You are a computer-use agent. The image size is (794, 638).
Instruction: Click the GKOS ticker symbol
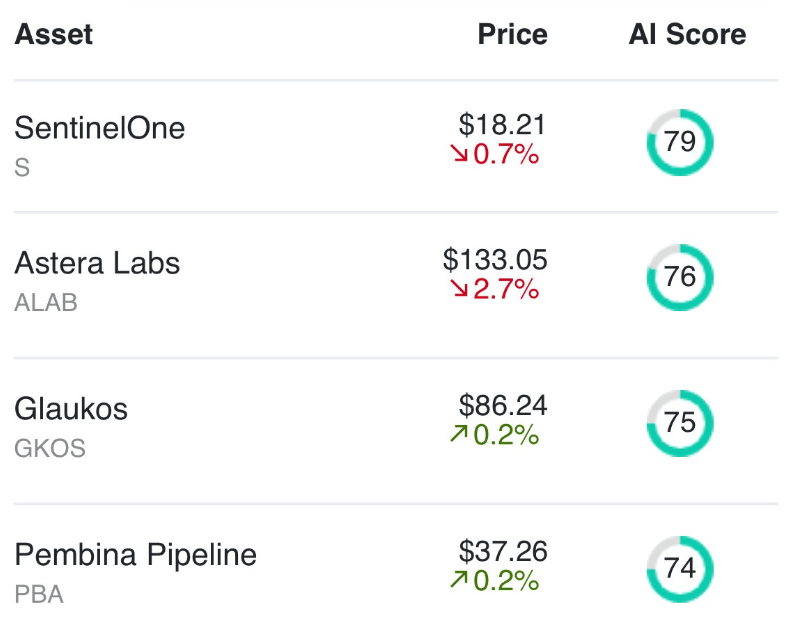(50, 448)
